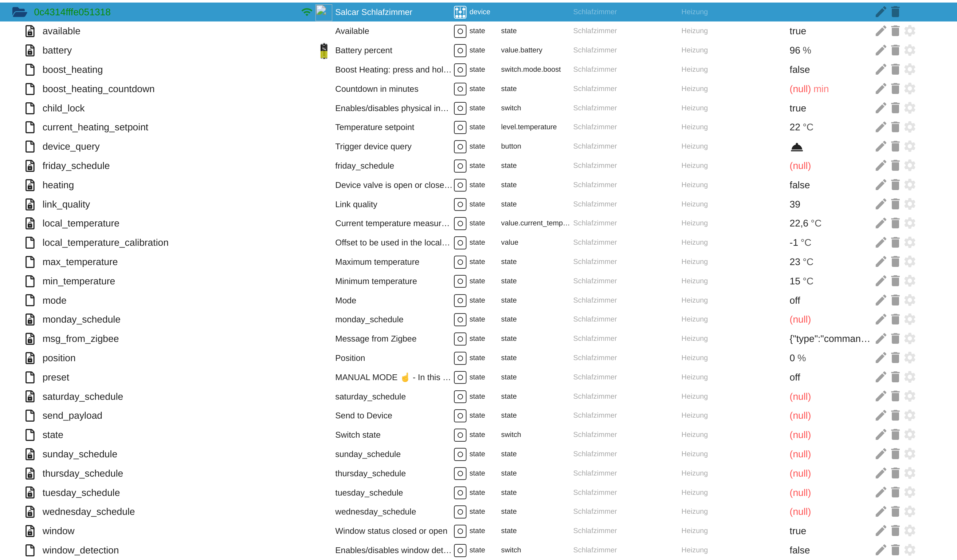Click the 22 °C setpoint value
Viewport: 957px width, 560px height.
(801, 127)
